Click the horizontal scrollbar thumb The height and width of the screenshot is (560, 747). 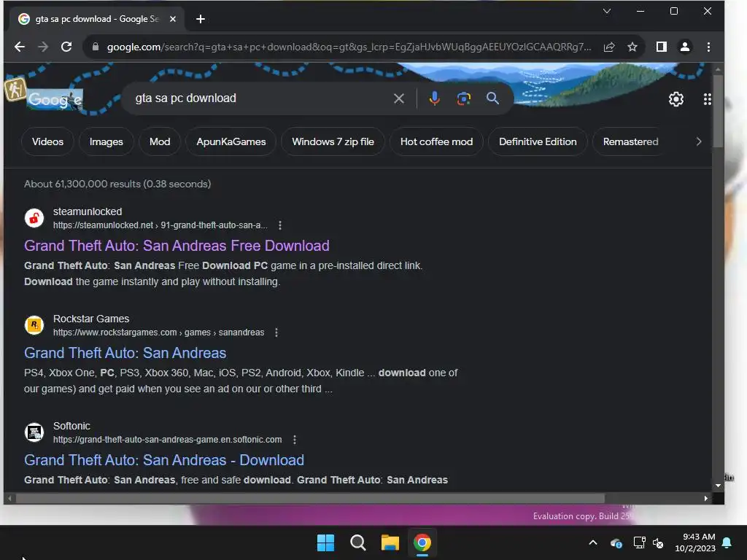pos(310,499)
